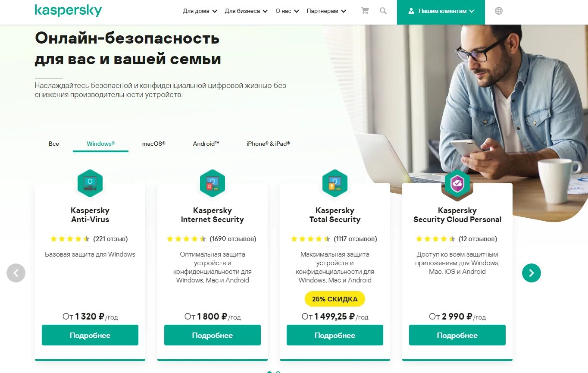Click the Kaspersky Anti-Virus product icon
588x373 pixels.
tap(90, 183)
